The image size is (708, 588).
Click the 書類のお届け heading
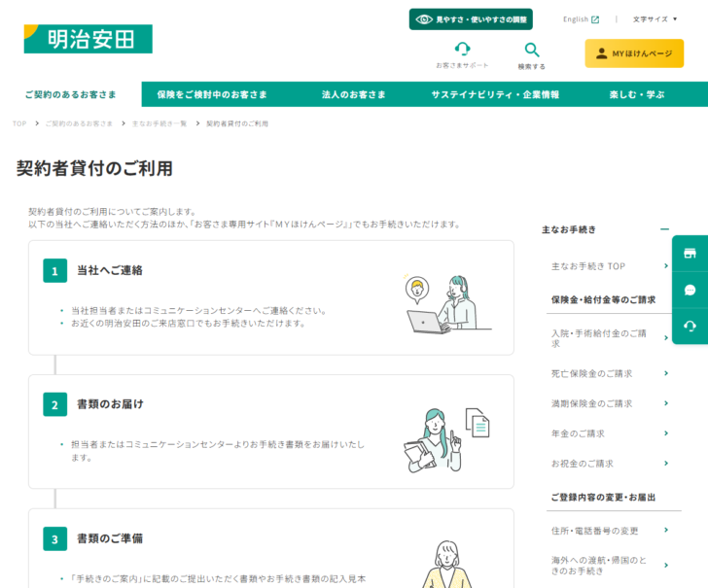click(110, 404)
